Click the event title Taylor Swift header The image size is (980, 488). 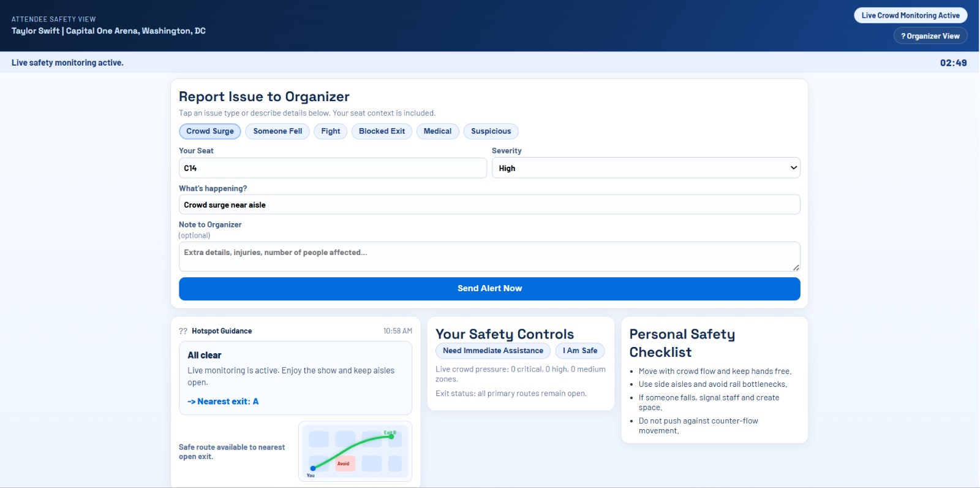pos(108,31)
